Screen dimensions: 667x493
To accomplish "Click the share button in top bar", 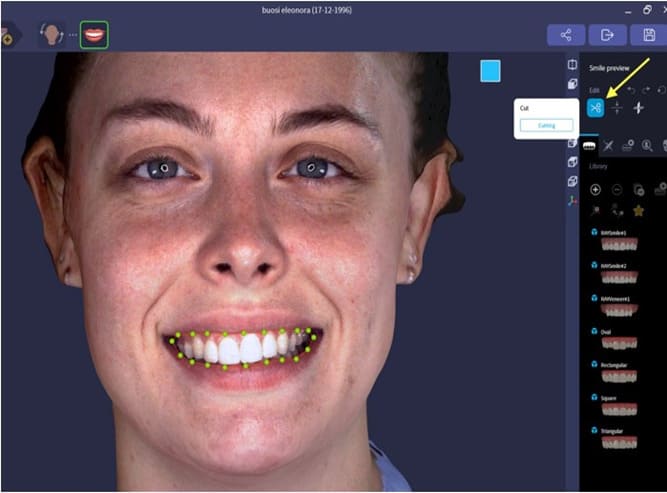I will pos(565,34).
